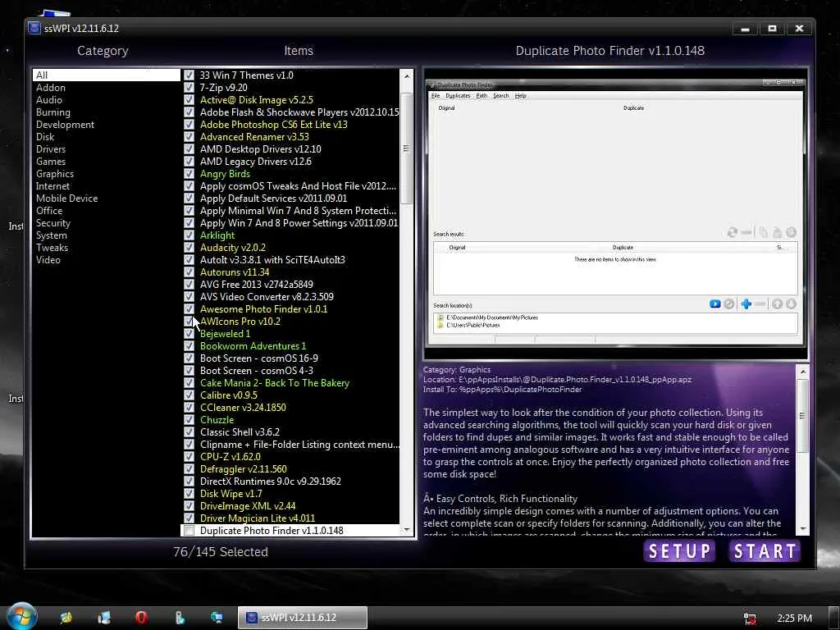
Task: Launch the red Opera taskbar icon
Action: [x=141, y=618]
